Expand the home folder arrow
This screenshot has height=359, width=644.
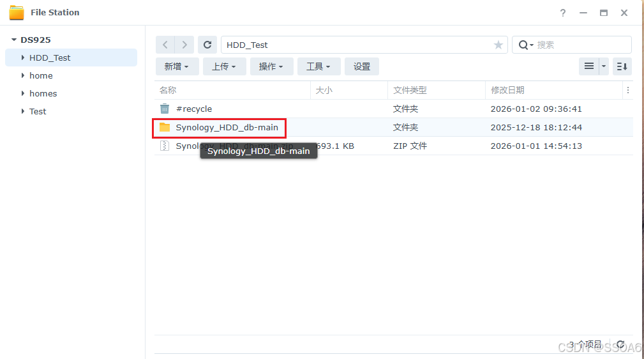(x=22, y=75)
